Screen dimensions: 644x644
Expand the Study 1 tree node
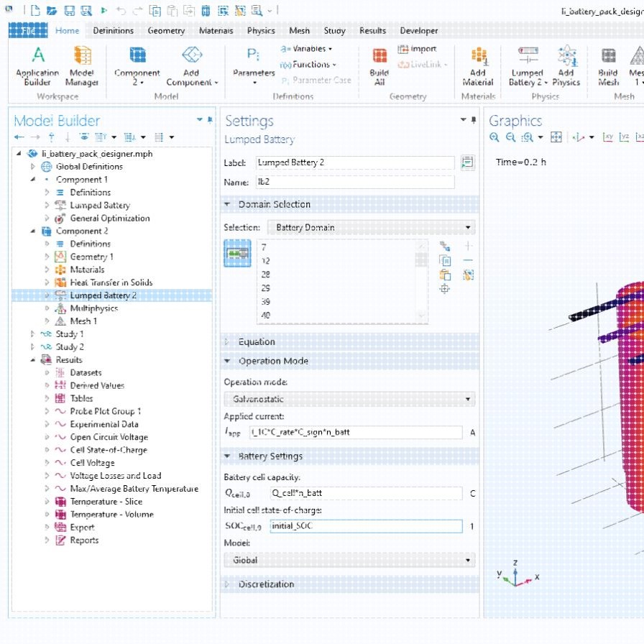coord(32,334)
